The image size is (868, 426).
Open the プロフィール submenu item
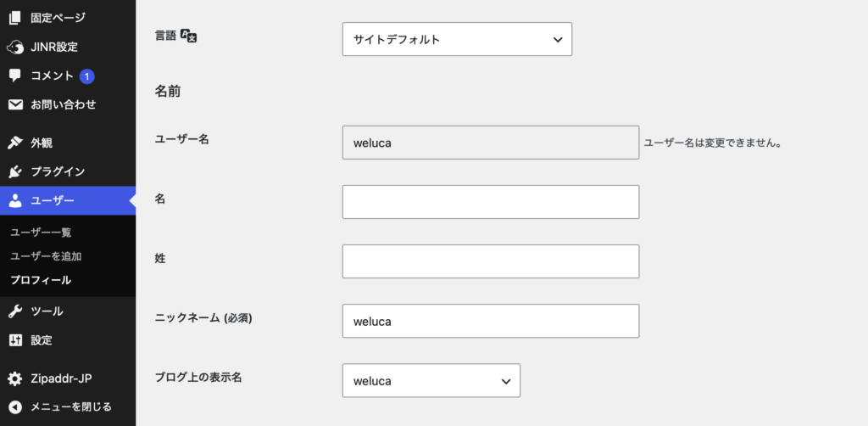click(41, 280)
